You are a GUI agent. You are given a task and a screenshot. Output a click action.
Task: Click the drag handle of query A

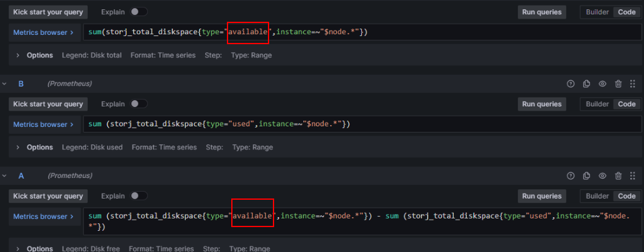pyautogui.click(x=633, y=176)
